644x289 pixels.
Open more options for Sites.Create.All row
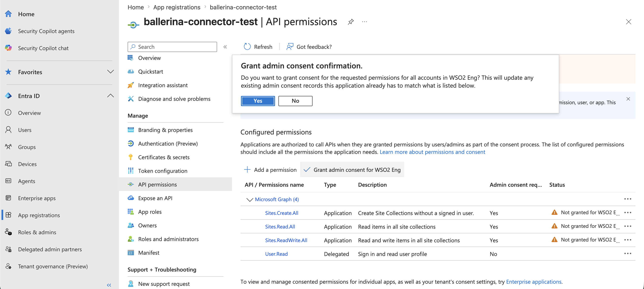point(628,213)
